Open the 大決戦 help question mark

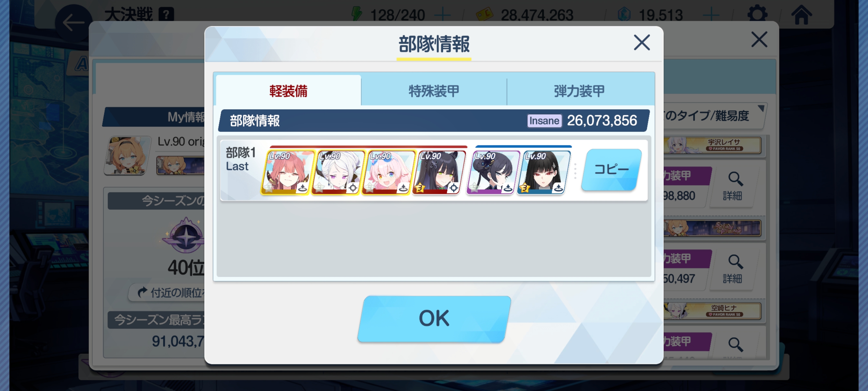(166, 15)
